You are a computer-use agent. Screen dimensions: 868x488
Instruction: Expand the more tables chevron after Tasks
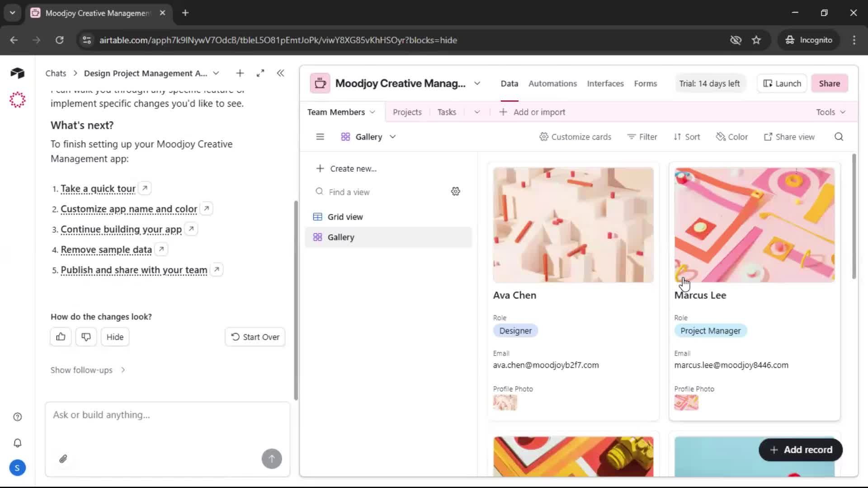pos(477,112)
